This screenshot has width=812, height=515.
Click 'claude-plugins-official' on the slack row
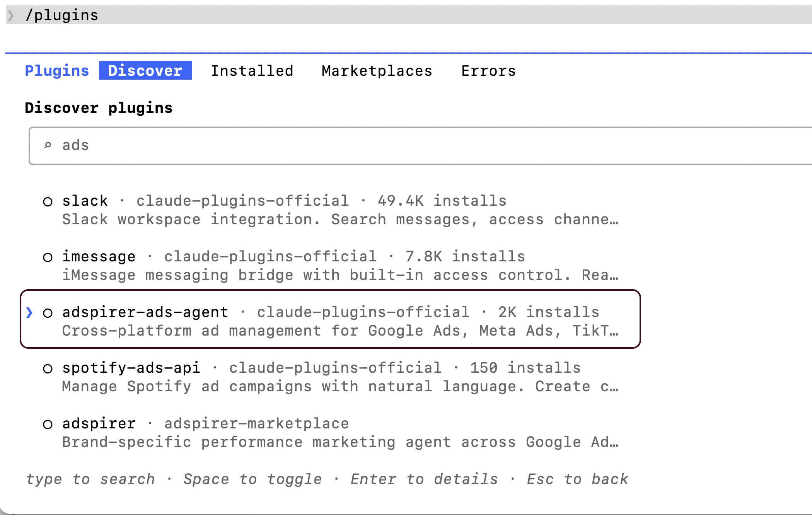[243, 201]
